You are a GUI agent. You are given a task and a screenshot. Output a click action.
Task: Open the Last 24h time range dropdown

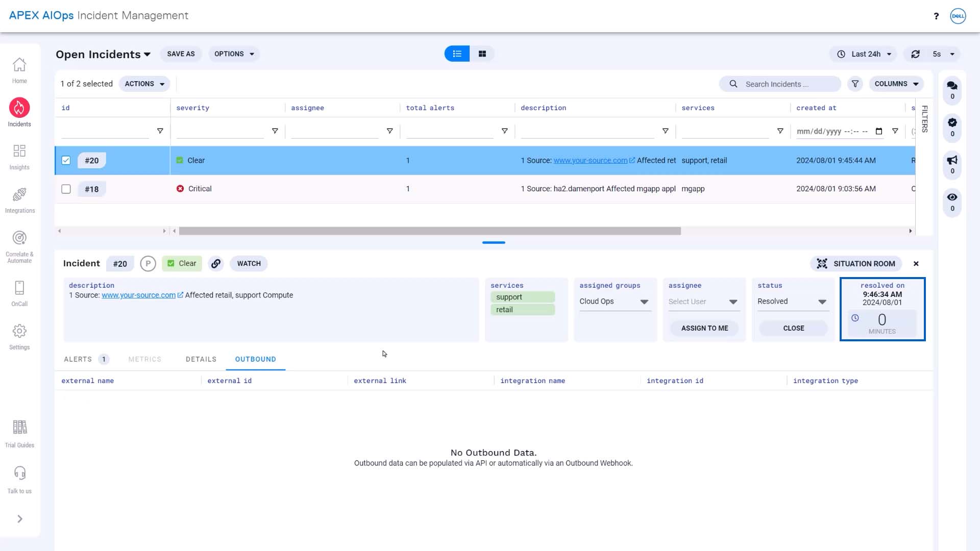(864, 54)
